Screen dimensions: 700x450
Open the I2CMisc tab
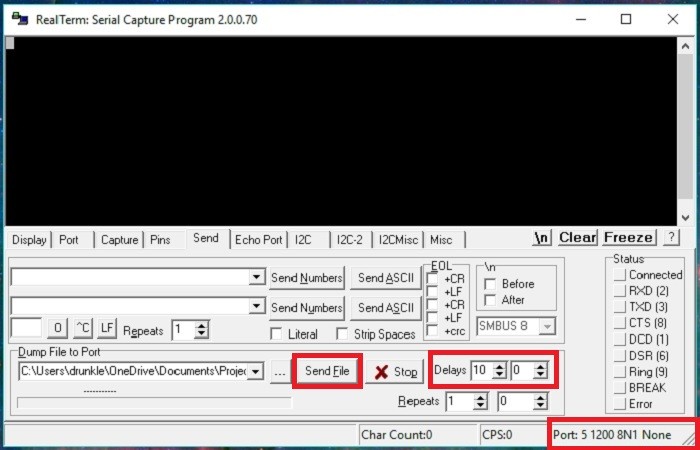[x=398, y=240]
